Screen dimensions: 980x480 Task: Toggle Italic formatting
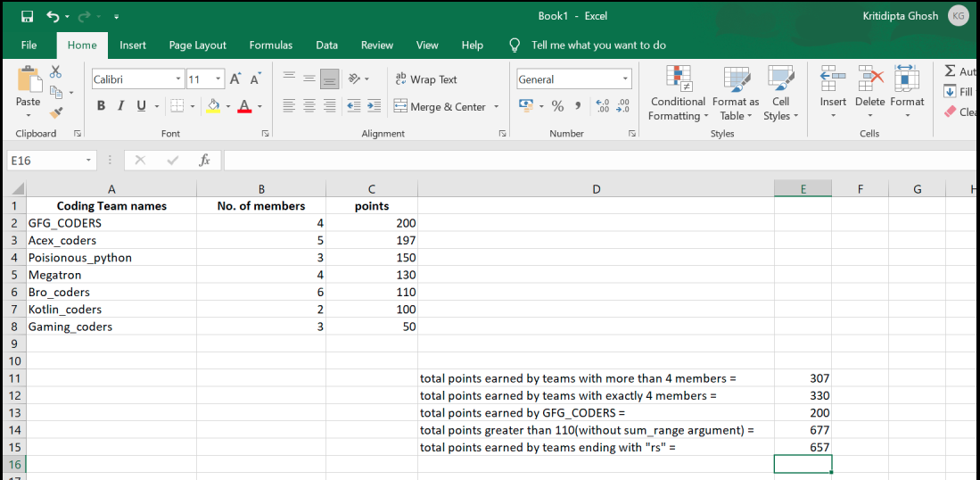pos(121,106)
